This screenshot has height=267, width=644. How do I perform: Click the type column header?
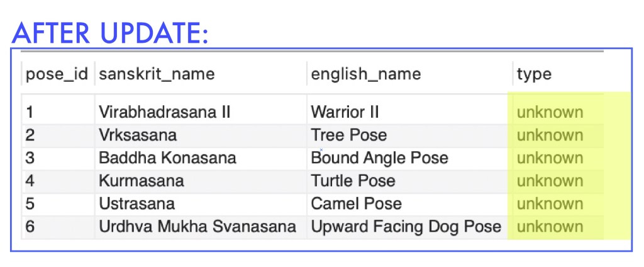click(534, 74)
